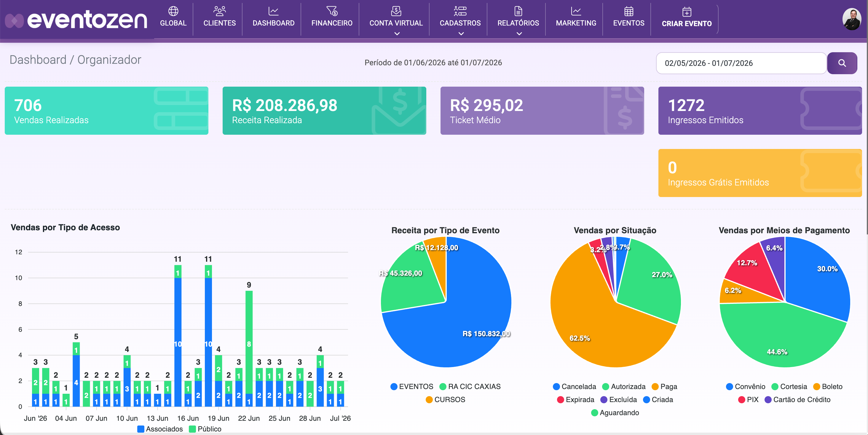Open the Receita Realizada card
This screenshot has height=435, width=868.
[324, 111]
